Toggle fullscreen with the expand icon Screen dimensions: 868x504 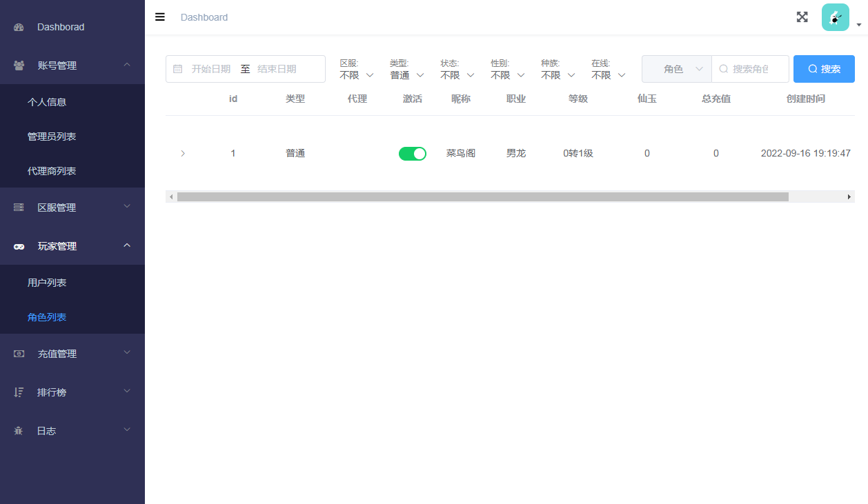[802, 17]
